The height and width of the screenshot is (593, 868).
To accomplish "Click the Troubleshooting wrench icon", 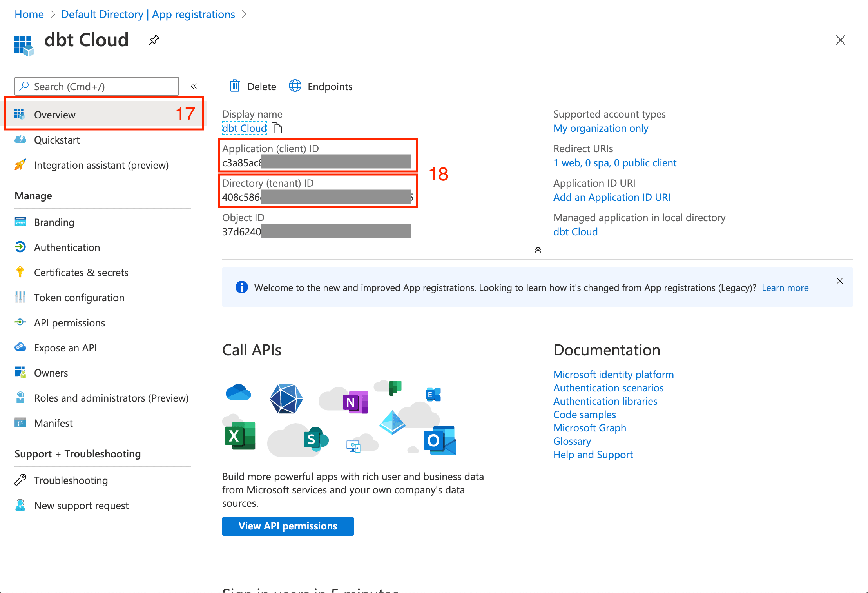I will 20,480.
